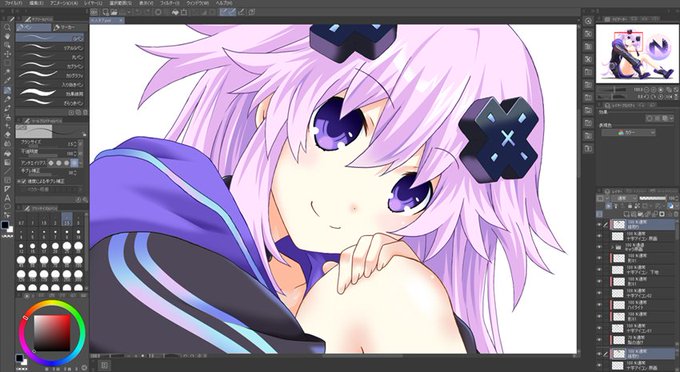Select the リアルGペン sub tool
Viewport: 680px width, 372px height.
click(50, 48)
